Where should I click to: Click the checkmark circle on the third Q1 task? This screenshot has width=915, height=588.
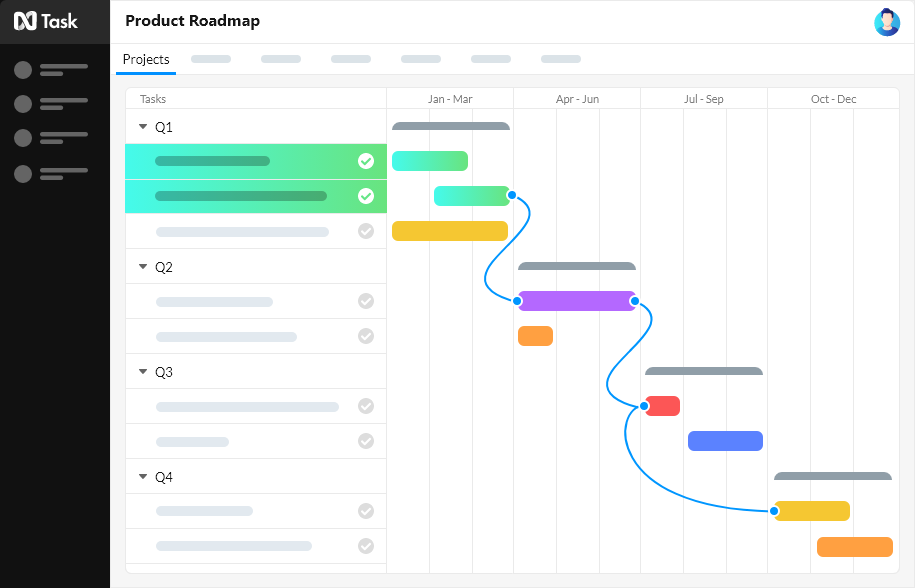(366, 231)
